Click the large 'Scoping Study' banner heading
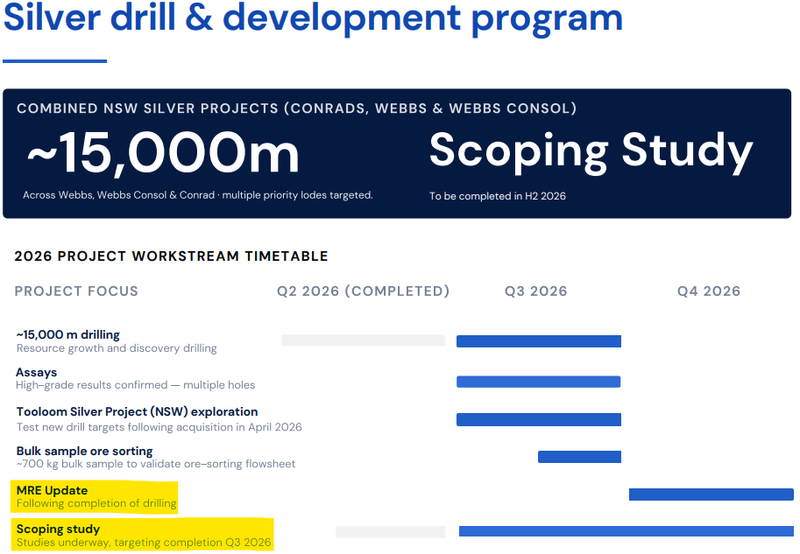The width and height of the screenshot is (800, 554). click(591, 152)
